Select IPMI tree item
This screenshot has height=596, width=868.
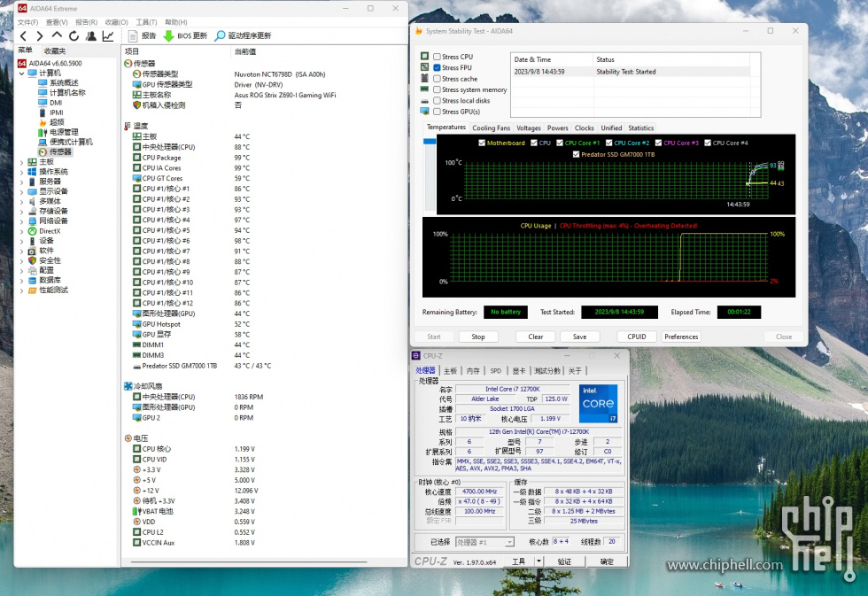click(x=57, y=112)
